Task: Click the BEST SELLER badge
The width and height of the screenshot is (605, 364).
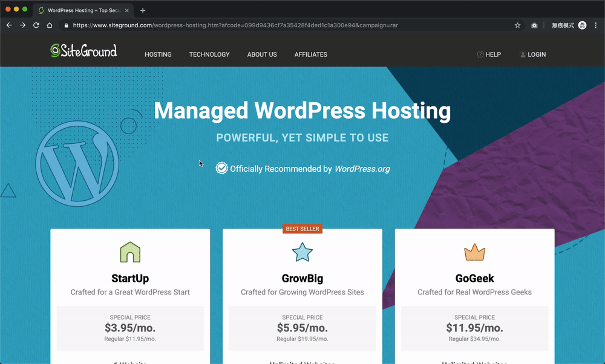Action: click(x=302, y=229)
